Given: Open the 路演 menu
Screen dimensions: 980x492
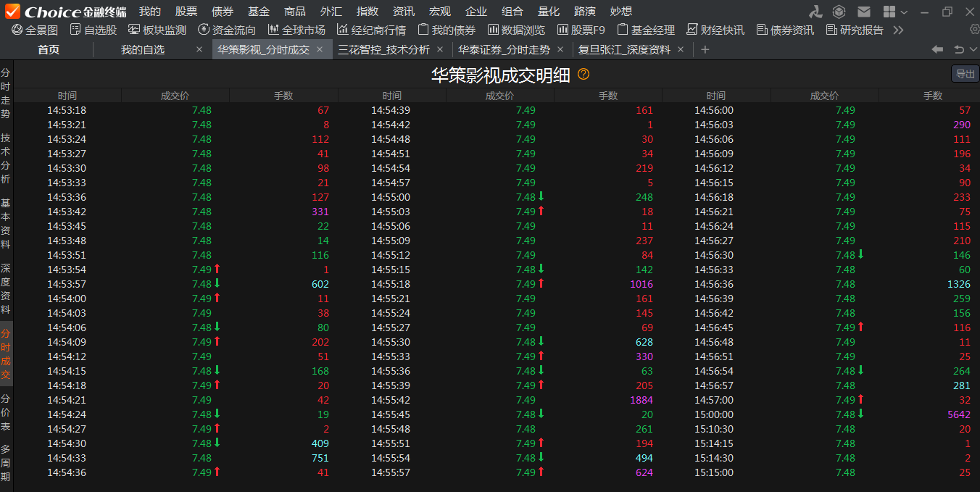Looking at the screenshot, I should click(x=585, y=12).
